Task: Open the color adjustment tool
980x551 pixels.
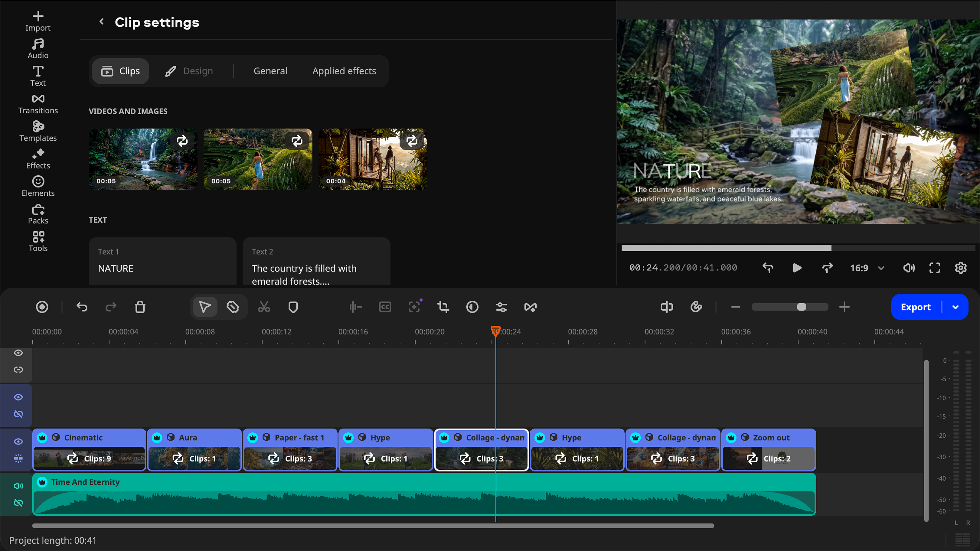Action: (x=472, y=307)
